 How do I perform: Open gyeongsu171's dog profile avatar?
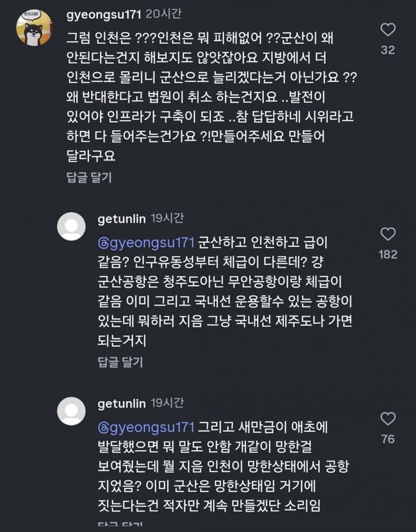pos(34,28)
